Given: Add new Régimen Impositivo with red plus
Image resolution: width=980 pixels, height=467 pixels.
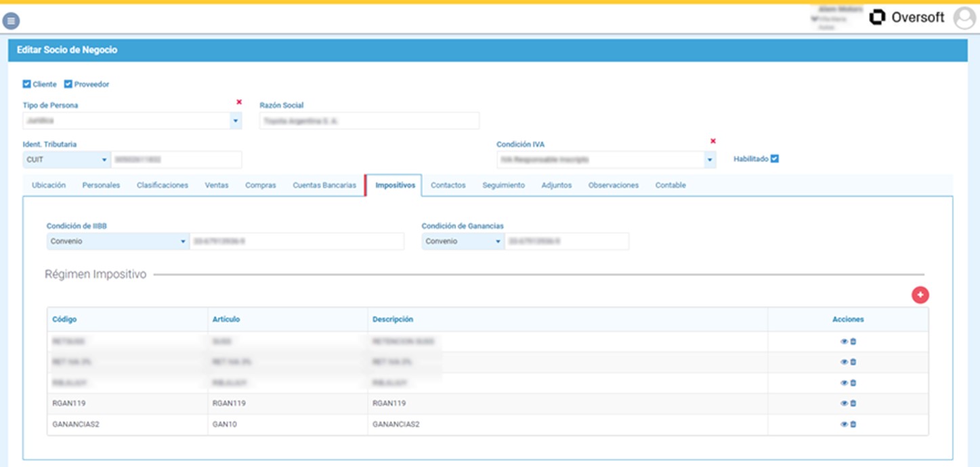Looking at the screenshot, I should pyautogui.click(x=920, y=295).
